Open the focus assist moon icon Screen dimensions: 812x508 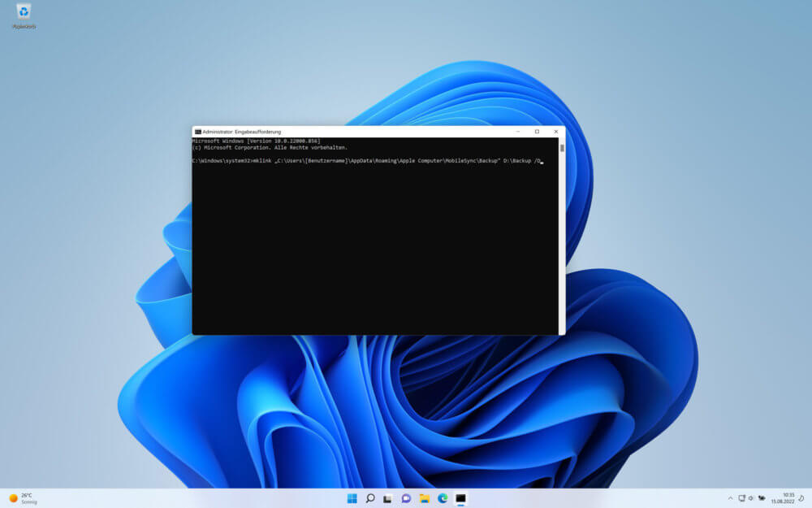pos(801,498)
